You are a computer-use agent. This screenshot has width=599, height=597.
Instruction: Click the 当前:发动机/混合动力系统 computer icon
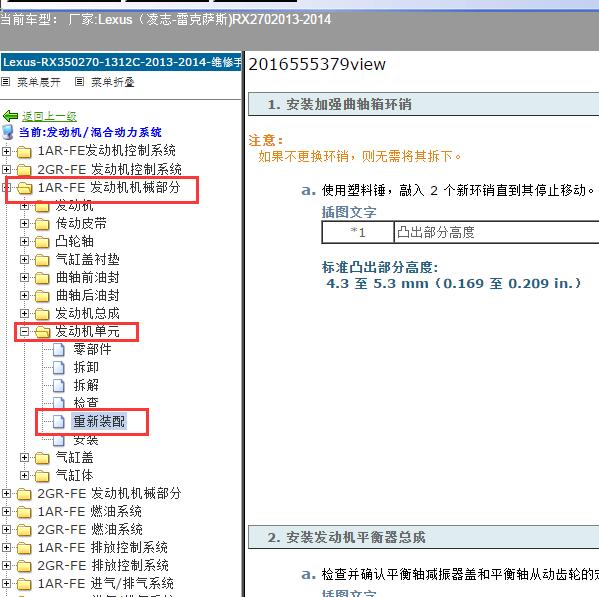[8, 132]
